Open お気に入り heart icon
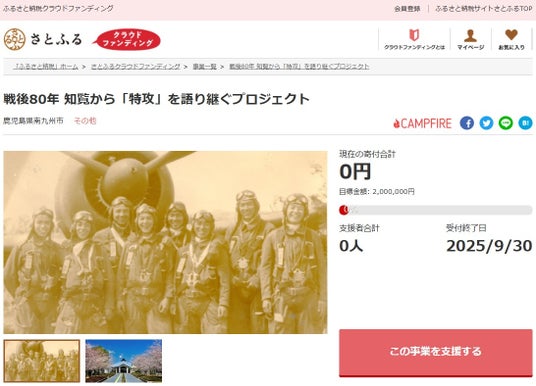Viewport: 536px width, 386px height. coord(511,40)
